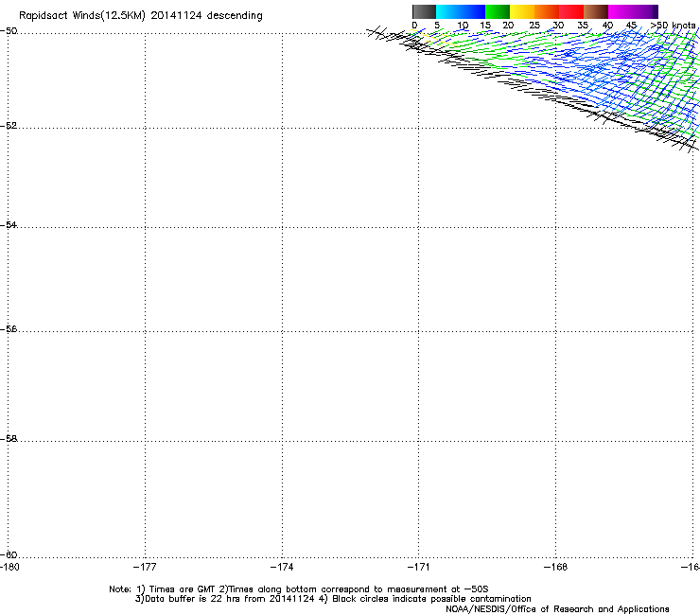This screenshot has height=615, width=700.
Task: Click the magenta 40-45 knots color swatch
Action: click(621, 11)
